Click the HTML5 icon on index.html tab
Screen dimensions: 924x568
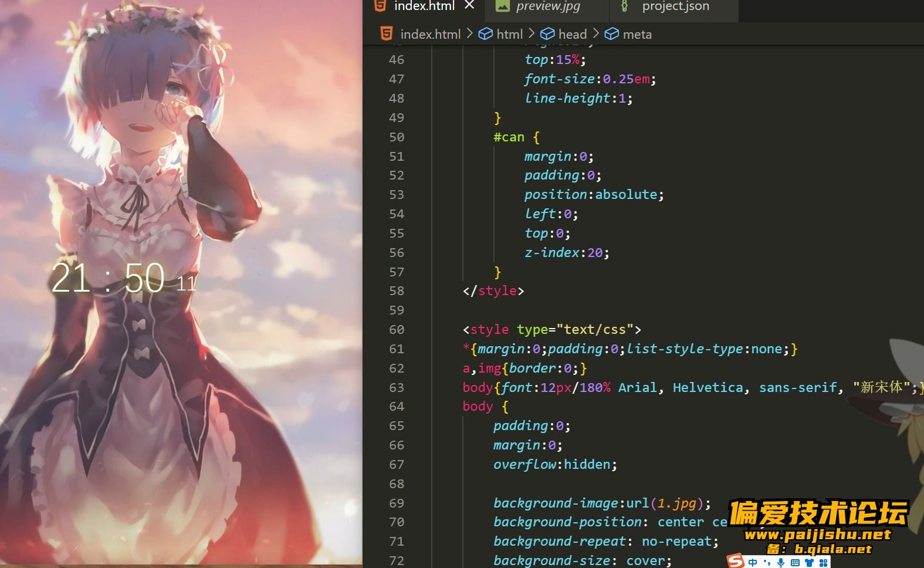(x=380, y=6)
